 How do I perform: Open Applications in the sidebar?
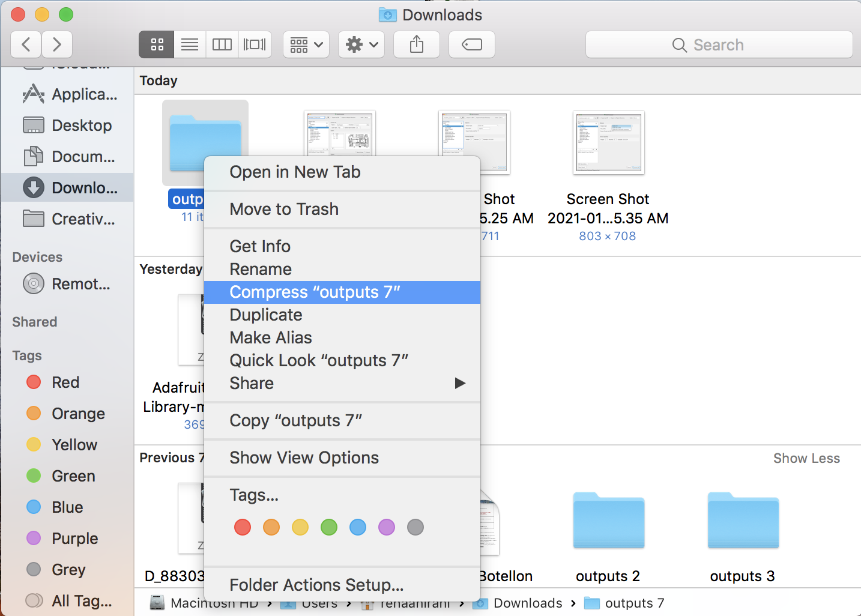click(x=67, y=94)
